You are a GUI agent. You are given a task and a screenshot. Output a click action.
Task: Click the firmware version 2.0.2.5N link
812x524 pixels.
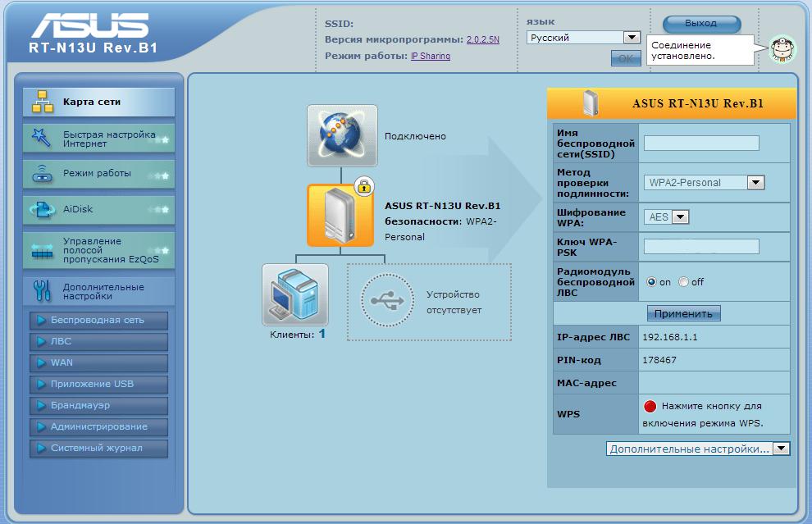click(483, 39)
